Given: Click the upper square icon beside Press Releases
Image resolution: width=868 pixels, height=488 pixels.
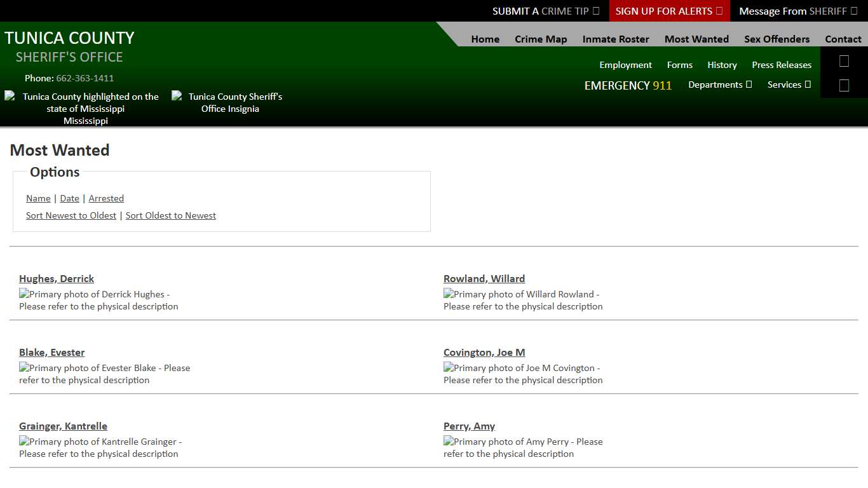Looking at the screenshot, I should tap(844, 61).
